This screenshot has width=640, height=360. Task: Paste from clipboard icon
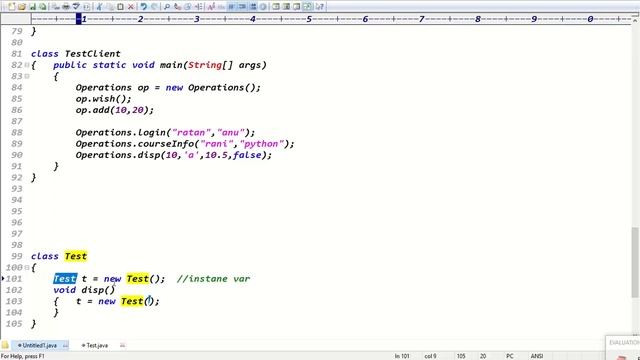pyautogui.click(x=120, y=7)
